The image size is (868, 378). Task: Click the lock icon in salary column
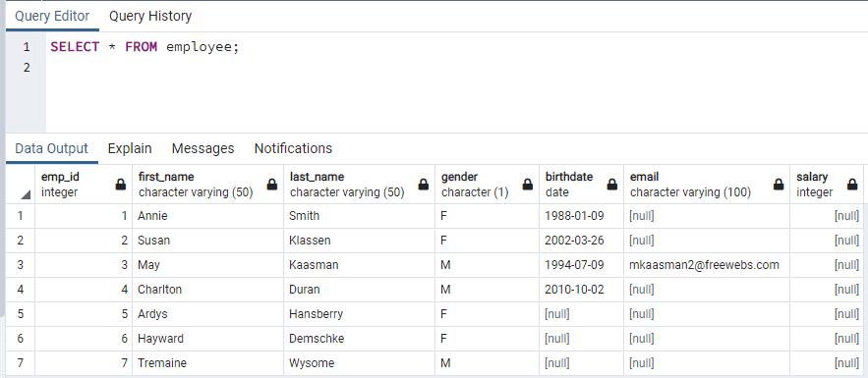852,185
